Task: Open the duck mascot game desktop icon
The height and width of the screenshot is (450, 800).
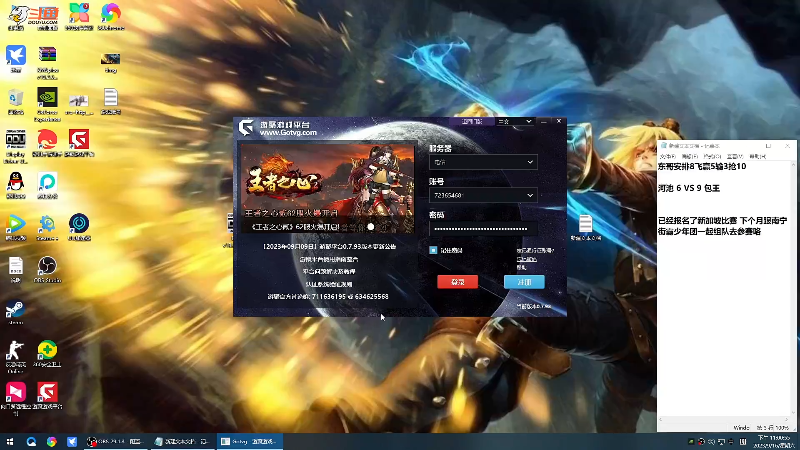Action: click(17, 17)
